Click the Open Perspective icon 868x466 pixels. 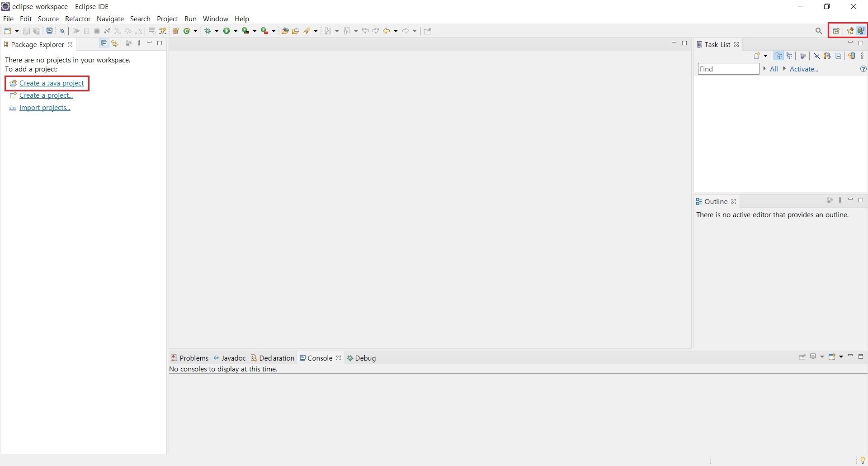pos(836,31)
